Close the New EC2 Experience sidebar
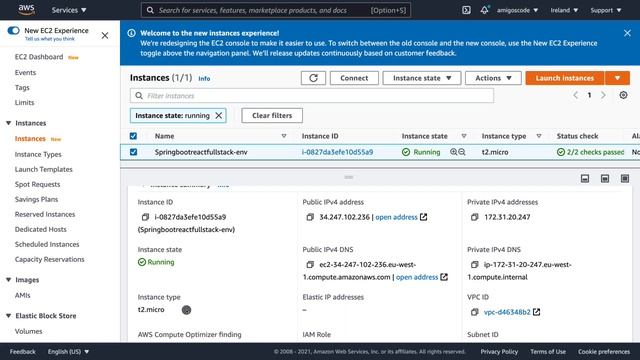Image resolution: width=640 pixels, height=360 pixels. 105,36
